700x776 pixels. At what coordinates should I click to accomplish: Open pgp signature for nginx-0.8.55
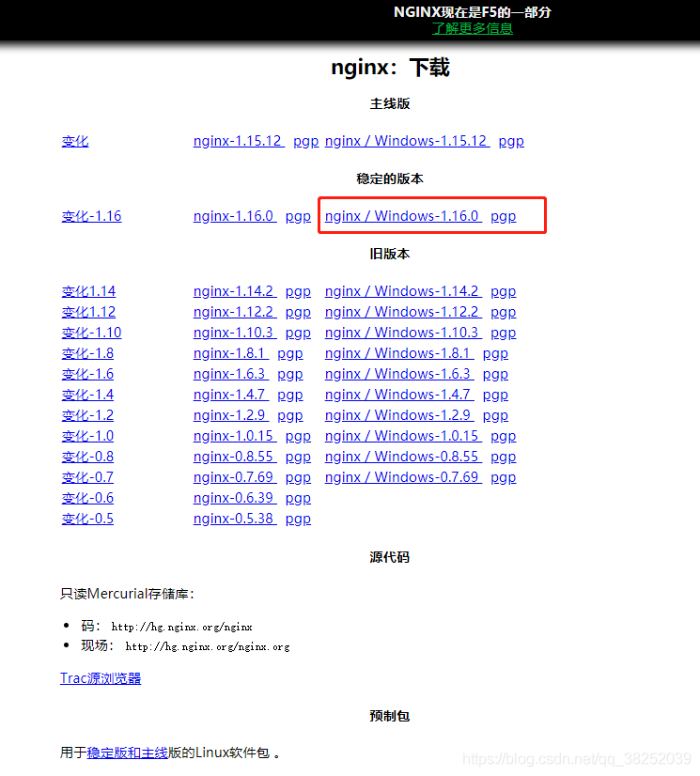click(298, 457)
